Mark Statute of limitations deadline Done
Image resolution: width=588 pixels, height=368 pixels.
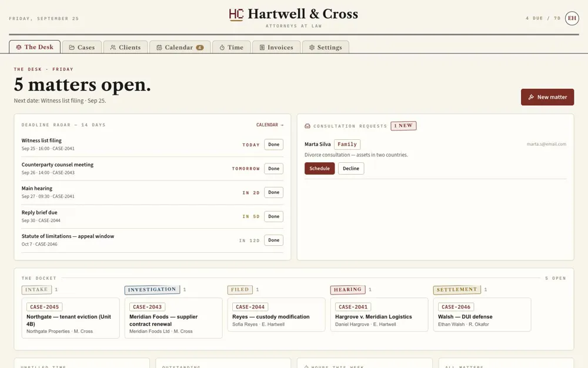tap(274, 240)
